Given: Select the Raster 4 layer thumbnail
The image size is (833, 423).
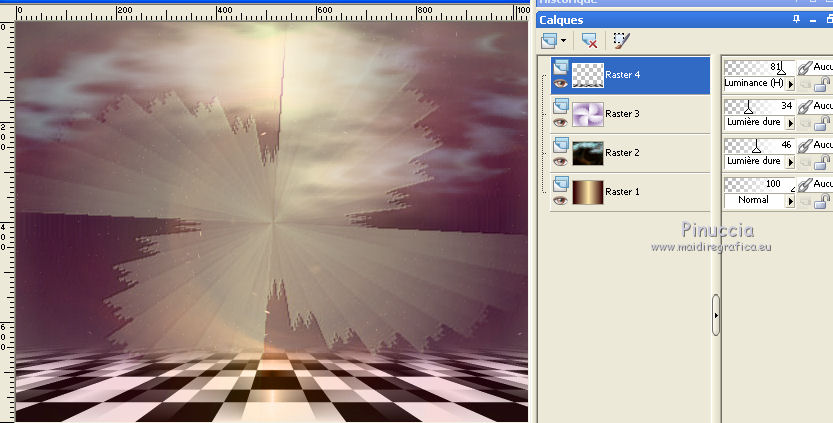Looking at the screenshot, I should (588, 75).
